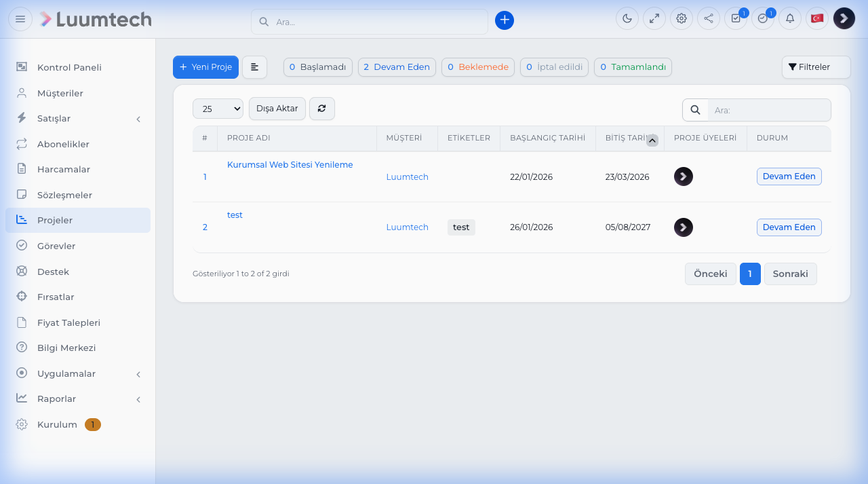This screenshot has height=484, width=868.
Task: Open Görevler in the sidebar
Action: [x=56, y=246]
